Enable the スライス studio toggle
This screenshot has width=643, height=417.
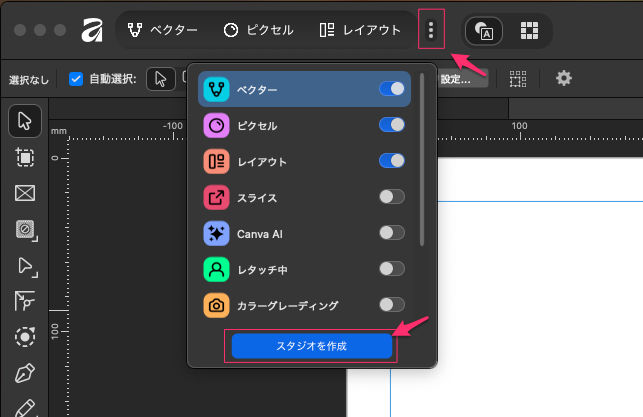392,197
